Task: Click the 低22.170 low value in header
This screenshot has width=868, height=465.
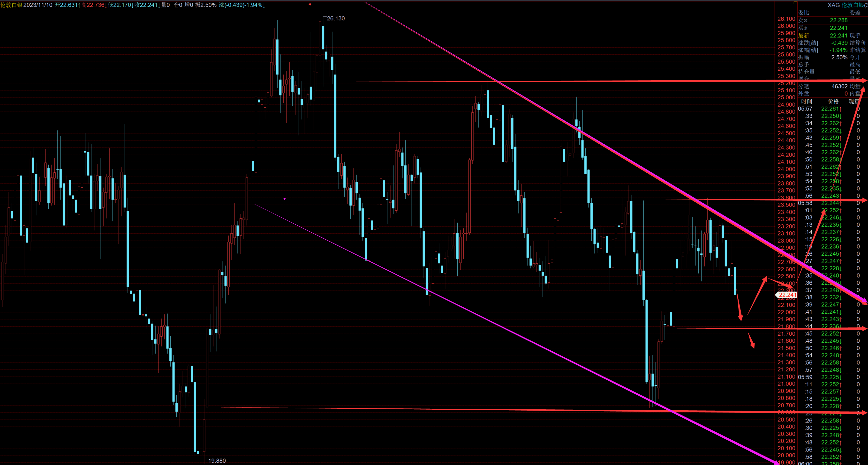Action: point(121,5)
